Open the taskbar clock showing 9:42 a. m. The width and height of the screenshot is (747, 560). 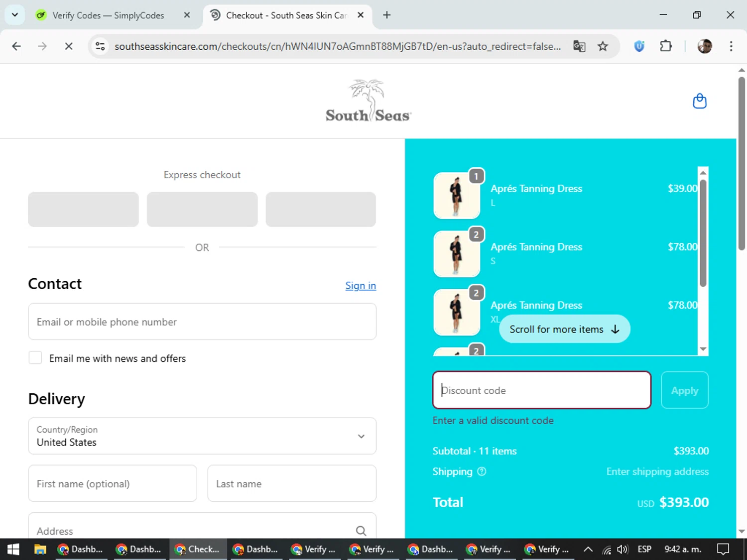[x=683, y=549]
